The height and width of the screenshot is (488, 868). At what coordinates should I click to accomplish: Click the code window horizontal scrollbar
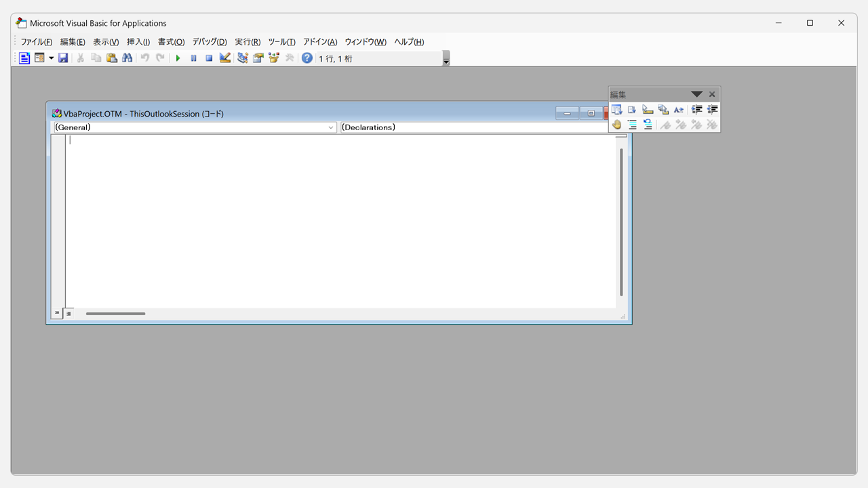click(115, 314)
